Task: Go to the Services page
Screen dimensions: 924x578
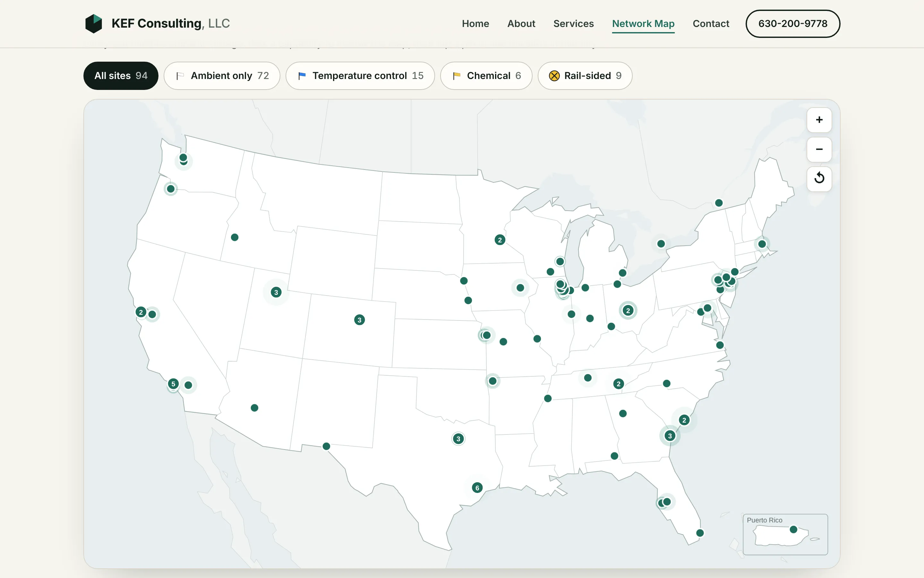Action: click(574, 24)
